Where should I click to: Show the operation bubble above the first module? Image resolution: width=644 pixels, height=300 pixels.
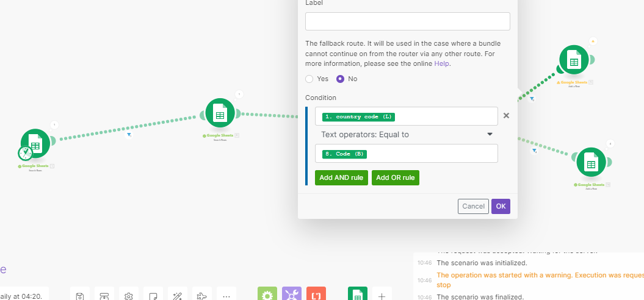click(x=54, y=125)
